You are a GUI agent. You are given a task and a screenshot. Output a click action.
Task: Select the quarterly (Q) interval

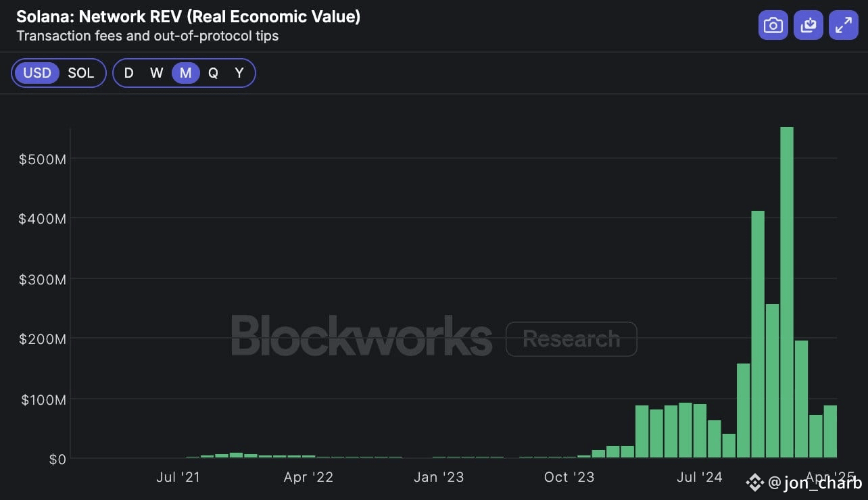coord(213,73)
